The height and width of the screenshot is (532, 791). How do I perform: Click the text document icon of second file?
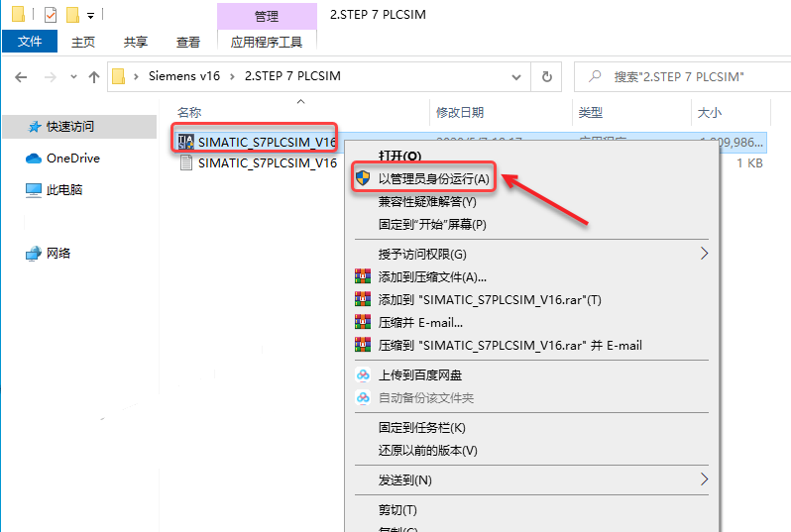[186, 162]
